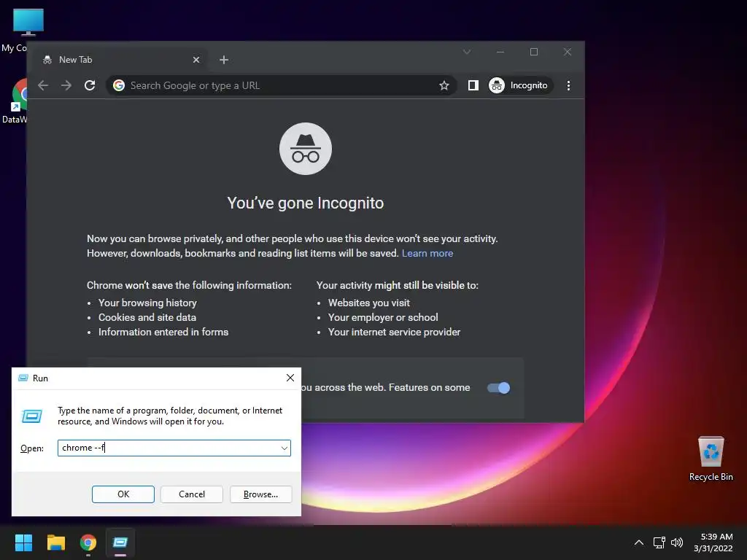747x560 pixels.
Task: Click the Search Google or type URL field
Action: click(281, 85)
